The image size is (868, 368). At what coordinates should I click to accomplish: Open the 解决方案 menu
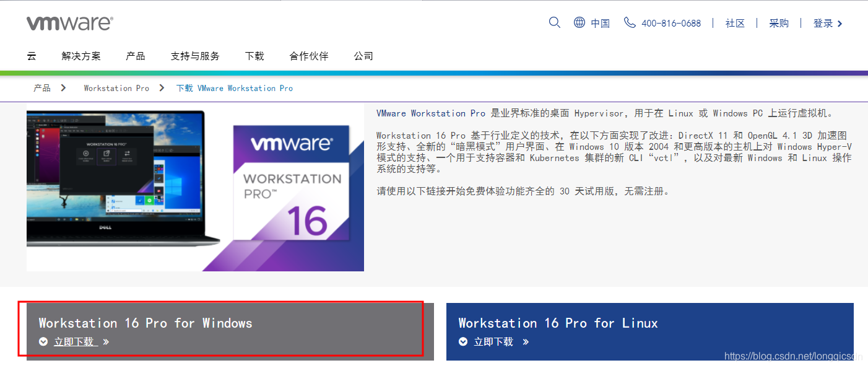81,56
